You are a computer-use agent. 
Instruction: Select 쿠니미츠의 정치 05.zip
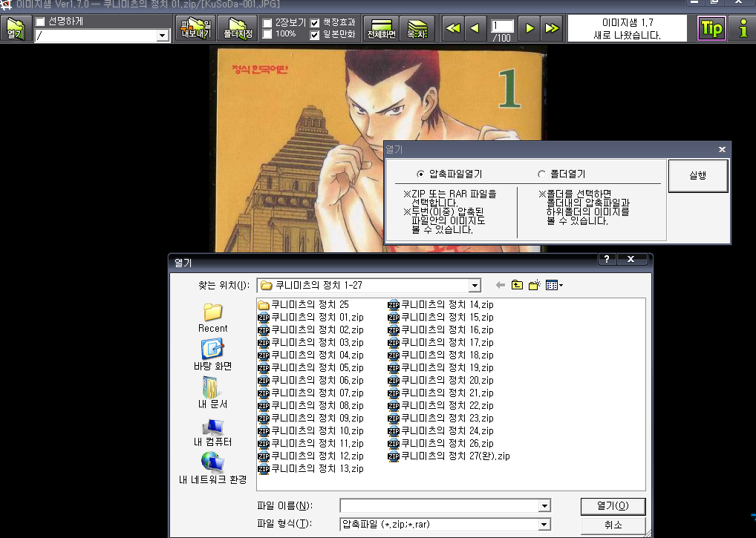pos(310,367)
